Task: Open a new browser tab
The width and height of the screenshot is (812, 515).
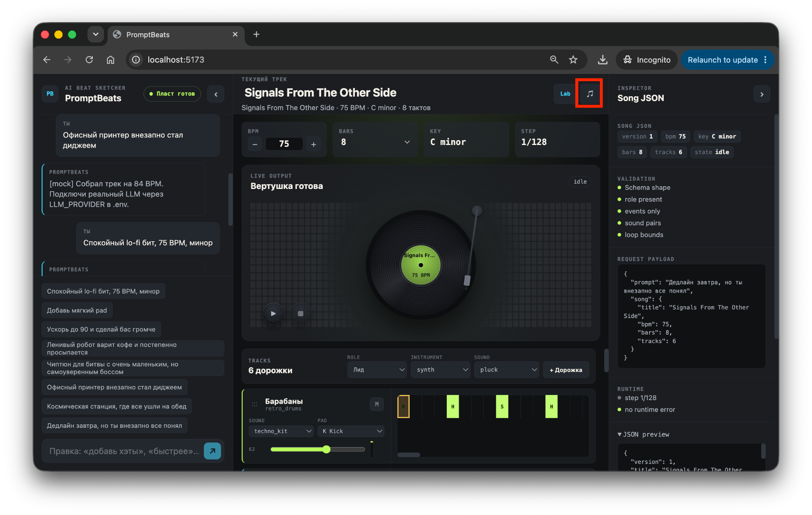Action: (256, 34)
